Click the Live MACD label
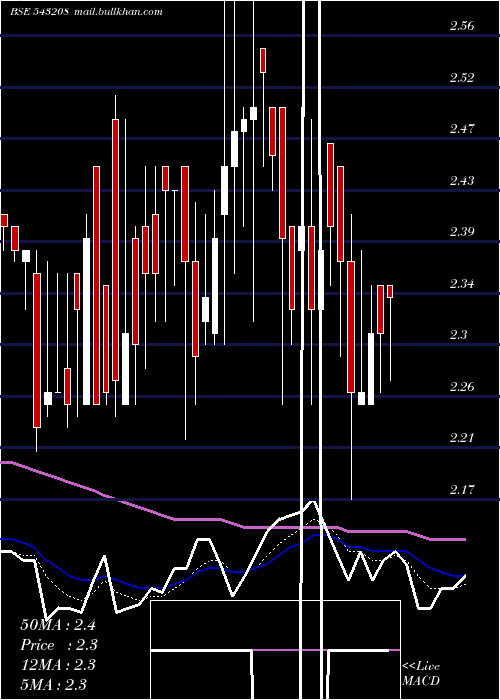The height and width of the screenshot is (700, 500). click(421, 673)
